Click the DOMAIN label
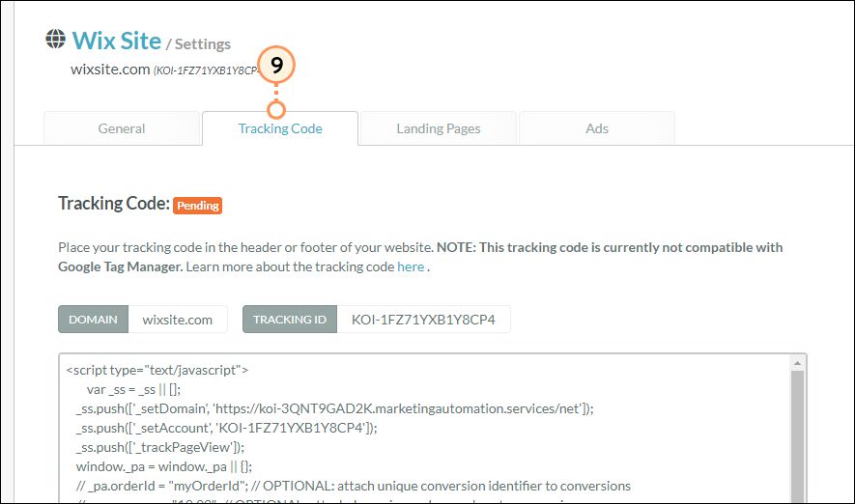 coord(94,320)
